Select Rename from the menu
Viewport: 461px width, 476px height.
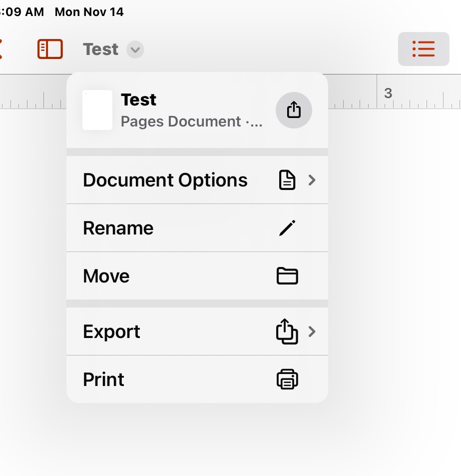click(x=118, y=228)
